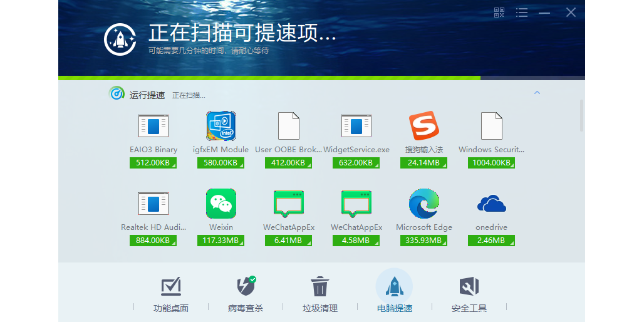Open the 2.46MB dropdown for onedrive
Viewport: 644px width, 322px height.
coord(492,241)
